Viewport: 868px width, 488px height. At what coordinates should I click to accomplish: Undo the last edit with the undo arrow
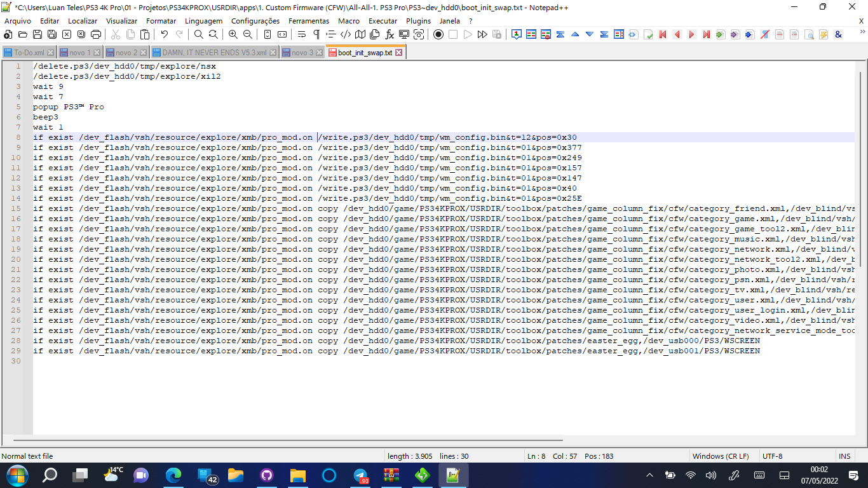click(164, 35)
